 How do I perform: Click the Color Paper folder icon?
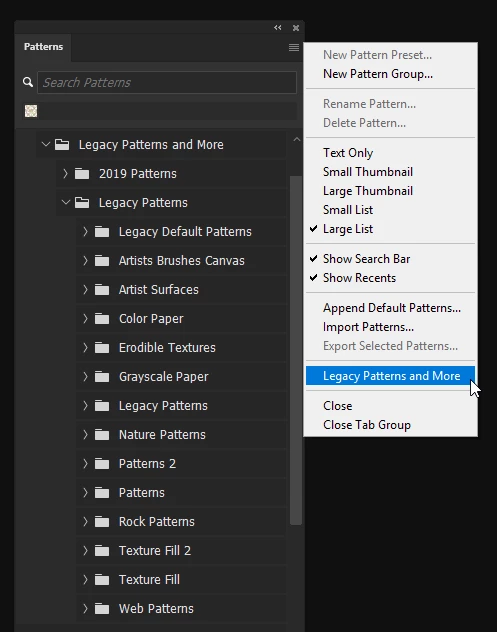coord(102,319)
